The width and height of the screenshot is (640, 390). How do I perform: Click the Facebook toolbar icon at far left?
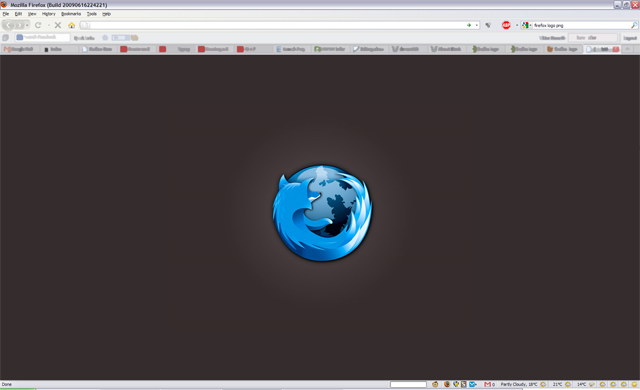[5, 38]
